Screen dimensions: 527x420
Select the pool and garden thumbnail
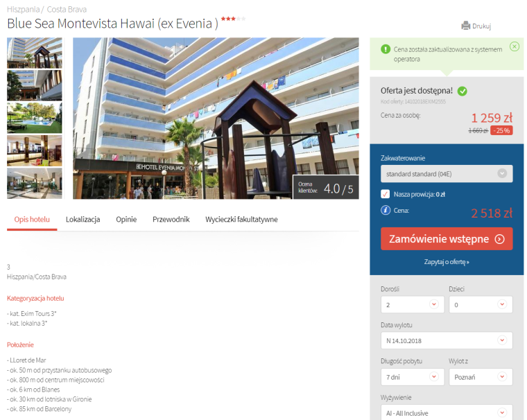(35, 118)
